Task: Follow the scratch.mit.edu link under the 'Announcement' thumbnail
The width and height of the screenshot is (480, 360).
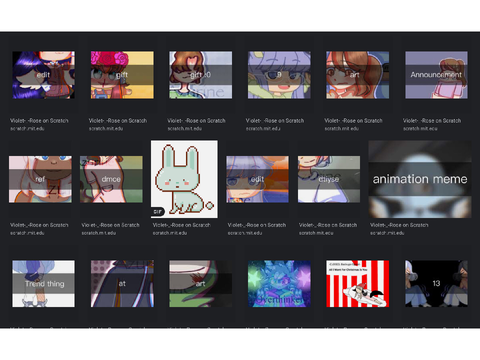Action: tap(420, 129)
